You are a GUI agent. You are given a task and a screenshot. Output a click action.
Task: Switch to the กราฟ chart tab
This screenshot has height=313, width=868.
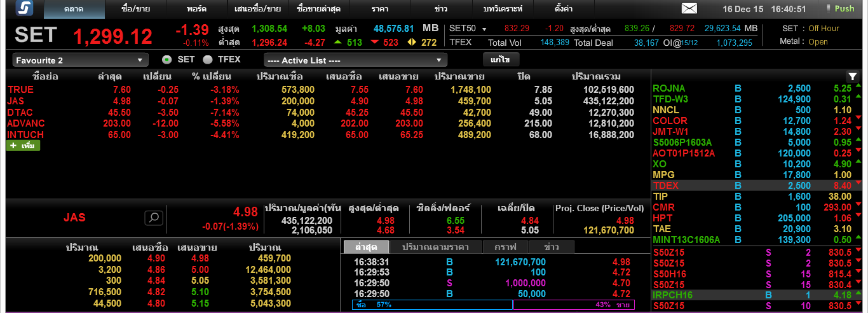point(505,247)
